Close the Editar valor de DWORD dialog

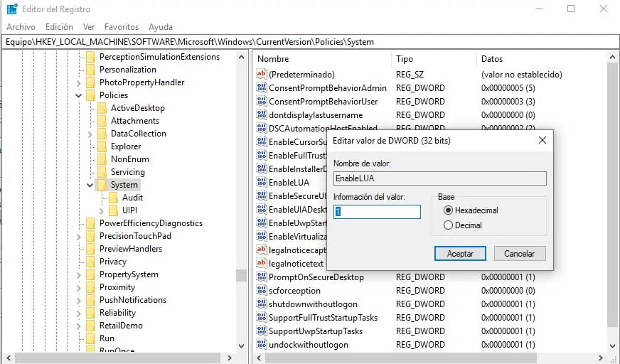(542, 140)
